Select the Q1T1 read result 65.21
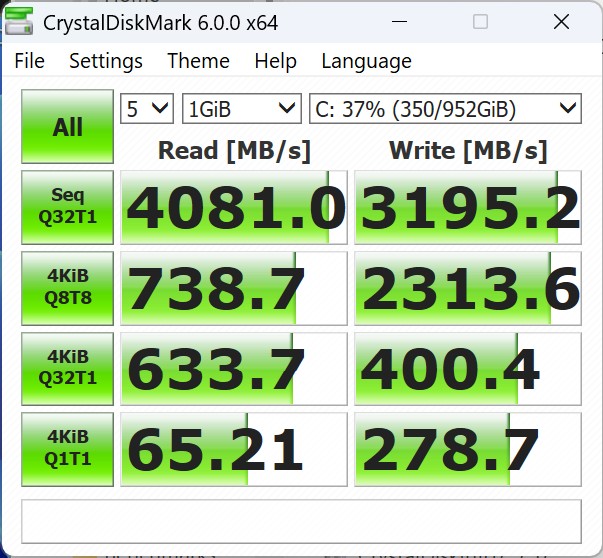The width and height of the screenshot is (603, 558). point(234,449)
